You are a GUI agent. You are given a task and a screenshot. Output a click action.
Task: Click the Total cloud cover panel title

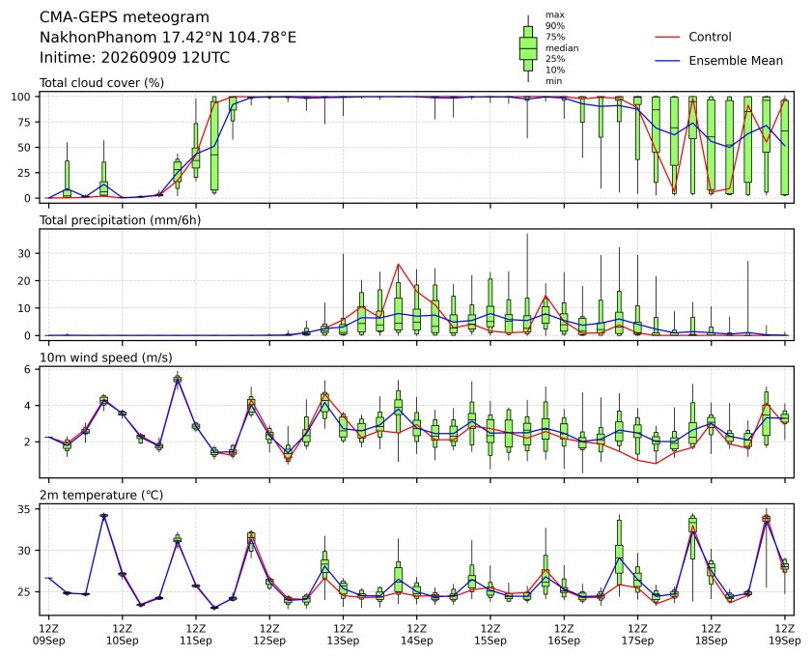point(102,83)
